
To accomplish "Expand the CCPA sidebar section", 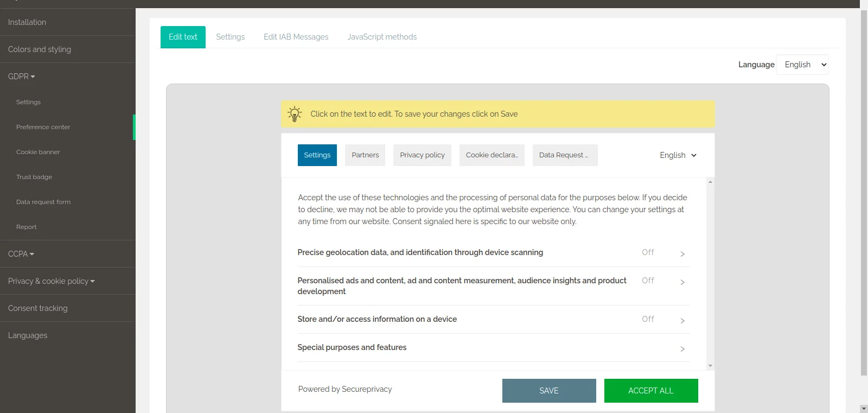I will [x=21, y=254].
